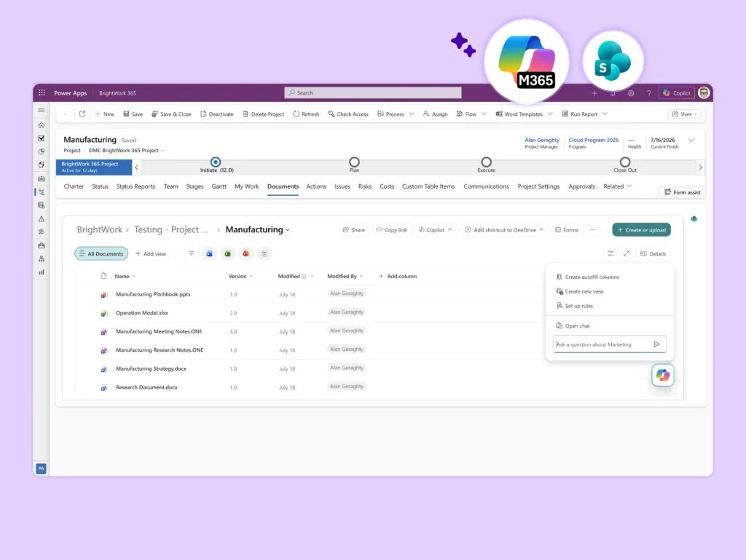Click the Create or upload button
This screenshot has width=746, height=560.
click(641, 229)
